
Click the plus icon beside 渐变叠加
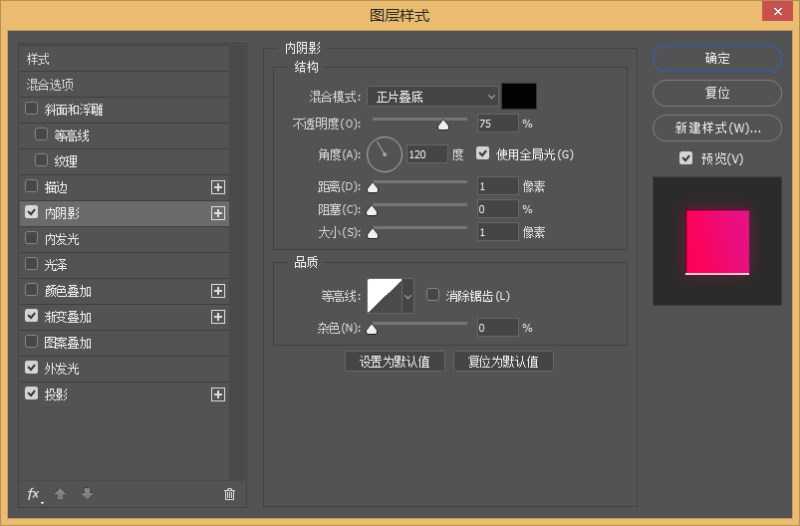[218, 317]
